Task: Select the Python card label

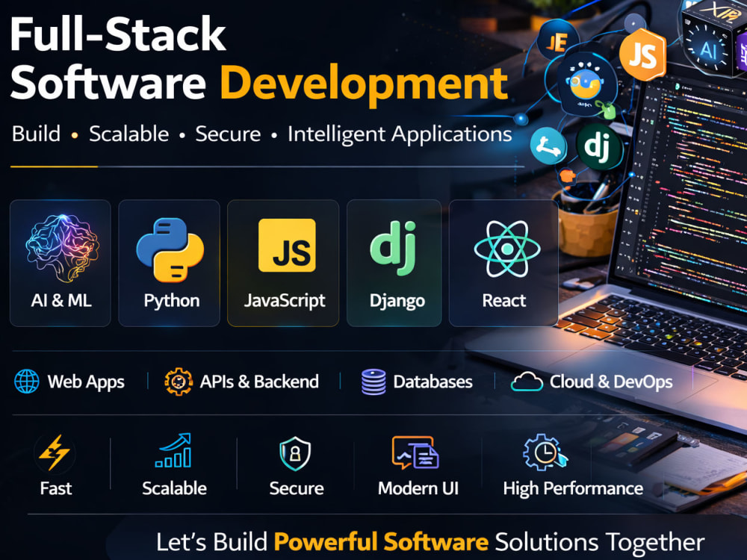Action: pyautogui.click(x=172, y=302)
